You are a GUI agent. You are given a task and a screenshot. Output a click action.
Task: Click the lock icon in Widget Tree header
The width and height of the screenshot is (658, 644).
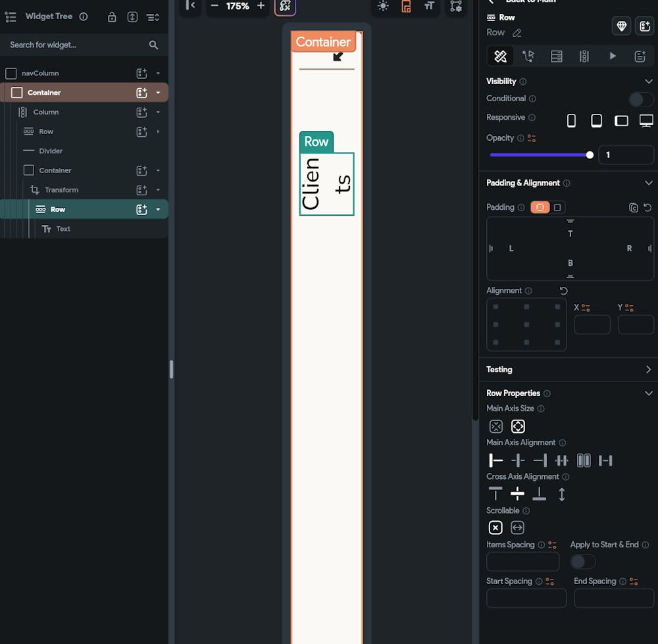(112, 17)
